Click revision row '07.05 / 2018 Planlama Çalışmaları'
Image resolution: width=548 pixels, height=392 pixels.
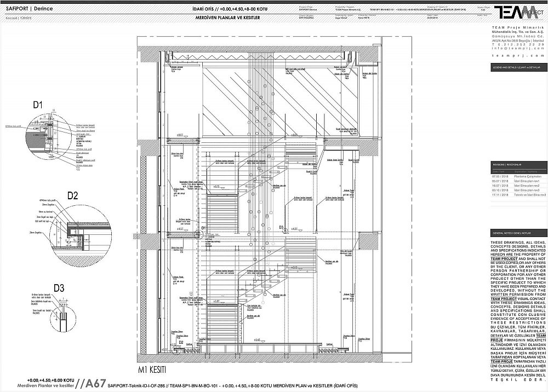tap(518, 177)
